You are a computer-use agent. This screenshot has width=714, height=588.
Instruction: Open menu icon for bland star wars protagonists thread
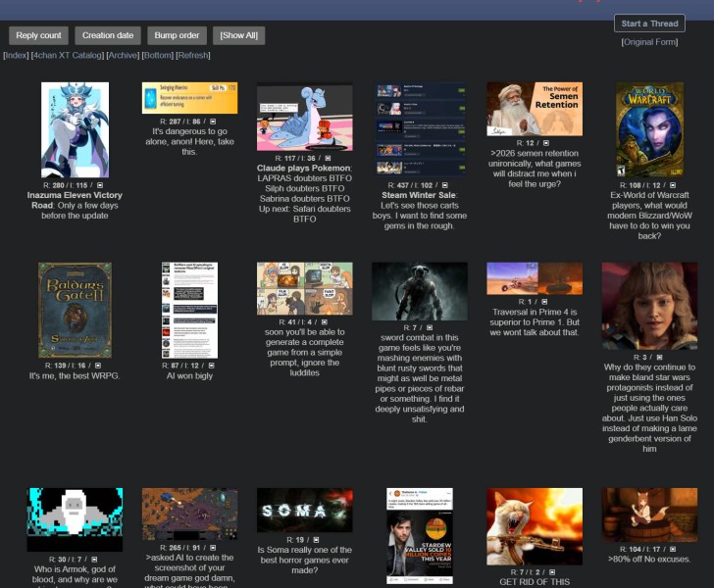click(659, 358)
